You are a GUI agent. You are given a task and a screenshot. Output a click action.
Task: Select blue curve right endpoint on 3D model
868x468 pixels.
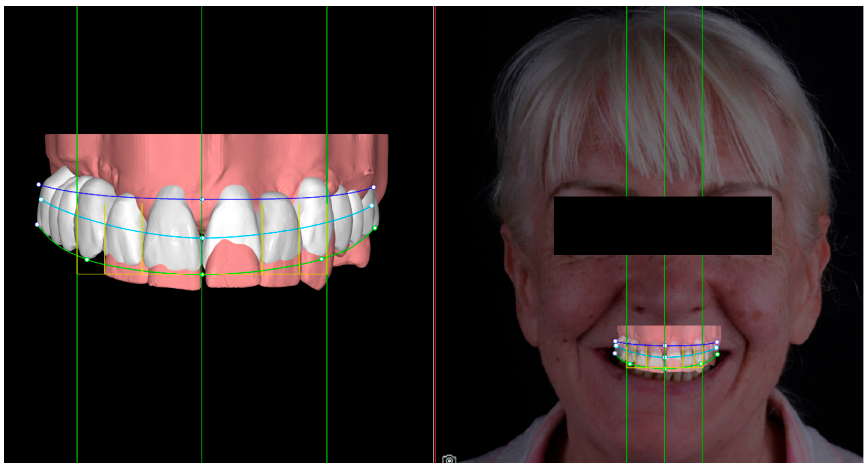[374, 187]
